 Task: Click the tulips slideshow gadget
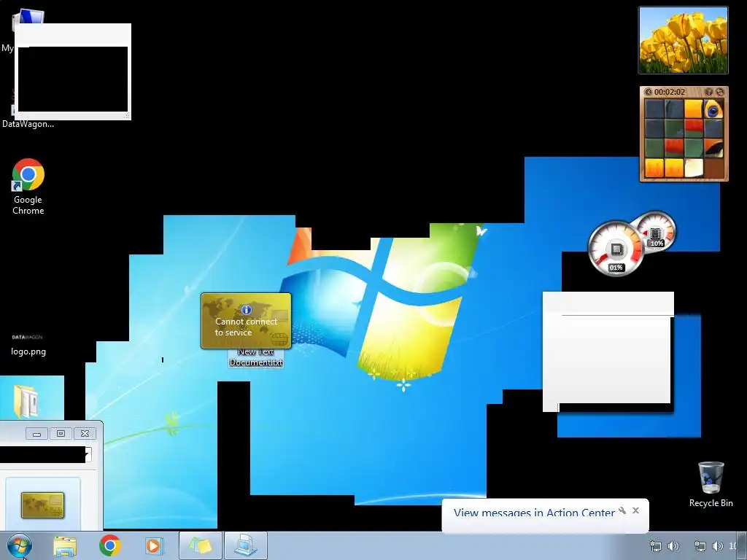[683, 40]
